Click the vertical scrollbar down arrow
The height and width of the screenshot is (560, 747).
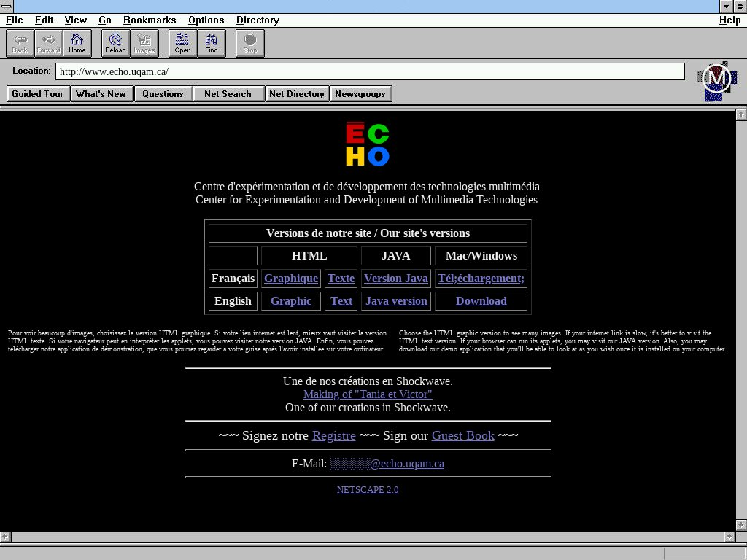(x=741, y=525)
